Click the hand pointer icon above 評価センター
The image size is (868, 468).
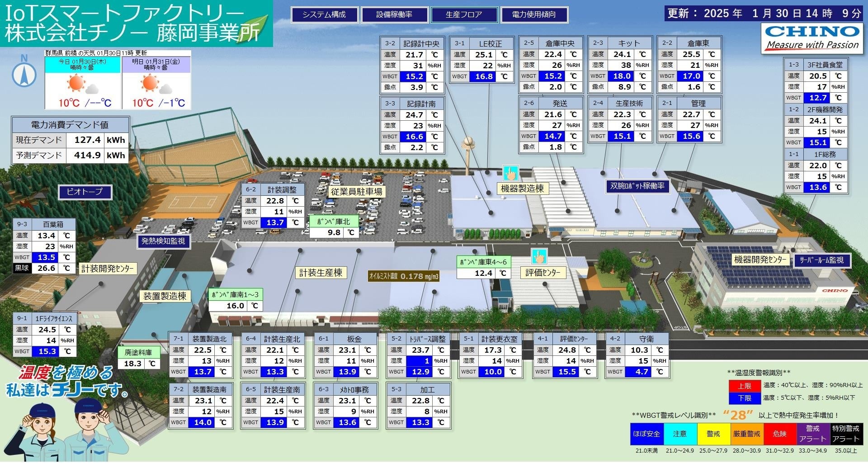(x=538, y=256)
